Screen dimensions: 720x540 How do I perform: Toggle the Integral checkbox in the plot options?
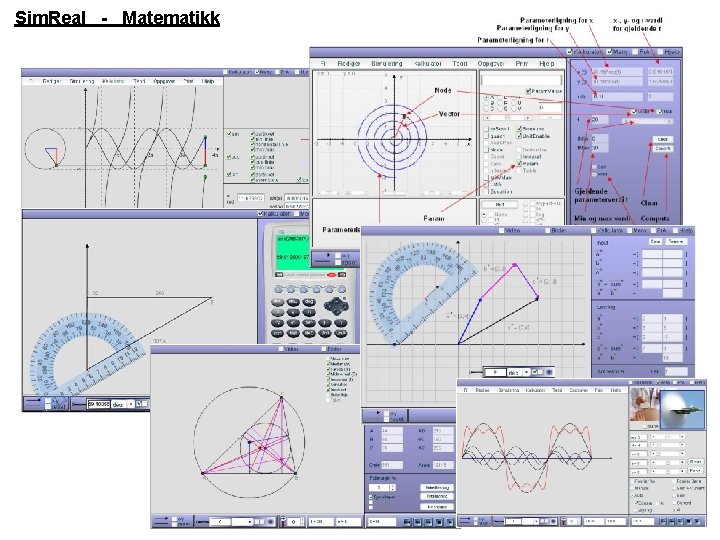point(519,157)
